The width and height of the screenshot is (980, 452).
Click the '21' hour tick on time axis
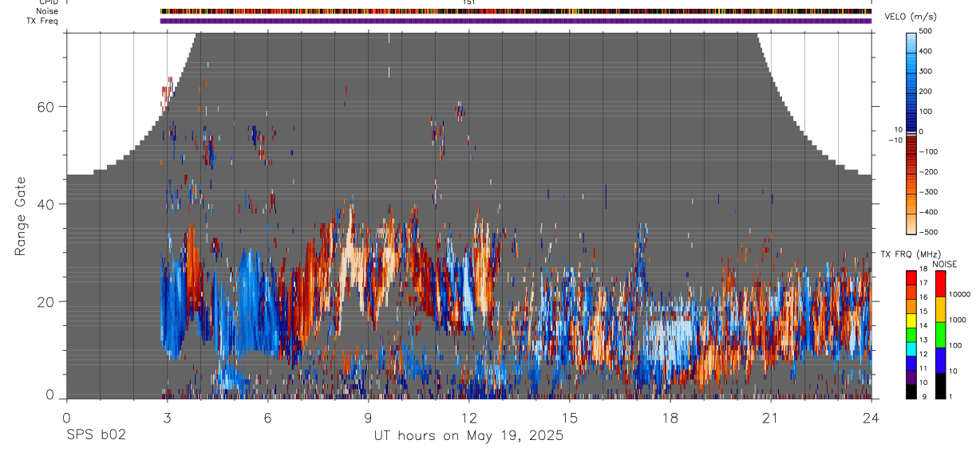point(771,417)
